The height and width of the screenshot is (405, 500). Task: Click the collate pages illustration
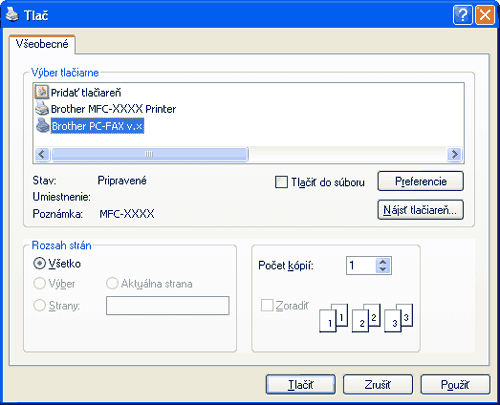point(366,318)
